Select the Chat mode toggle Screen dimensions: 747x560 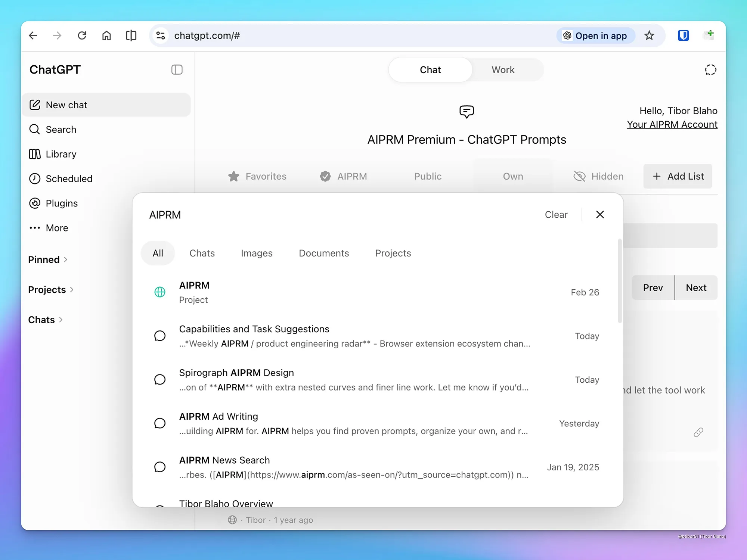coord(430,70)
